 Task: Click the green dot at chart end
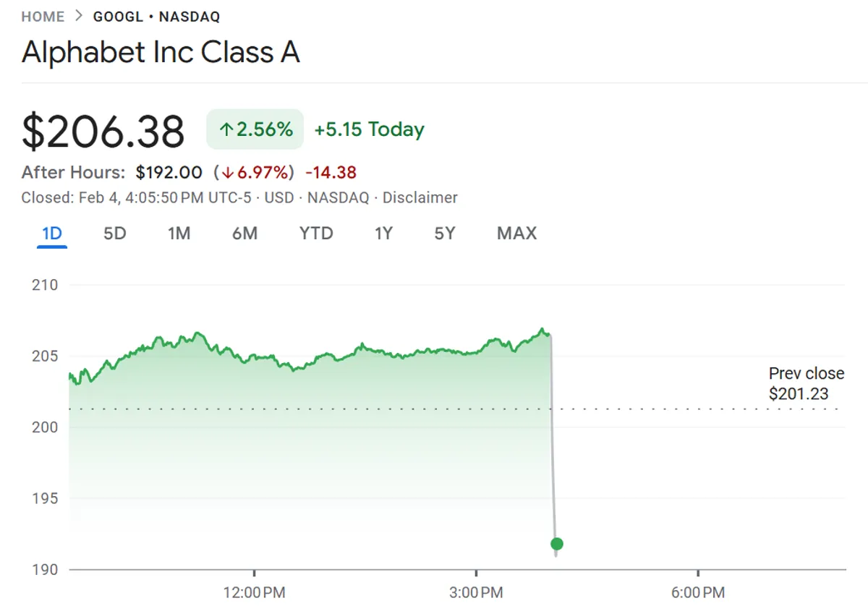tap(556, 544)
